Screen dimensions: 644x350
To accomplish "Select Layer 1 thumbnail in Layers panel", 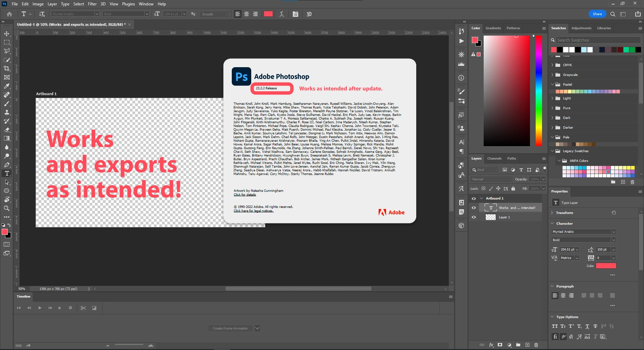I will click(491, 217).
